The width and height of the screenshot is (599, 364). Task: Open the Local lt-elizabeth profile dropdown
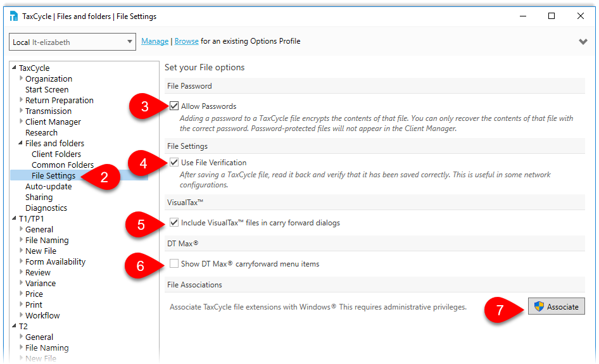tap(72, 42)
